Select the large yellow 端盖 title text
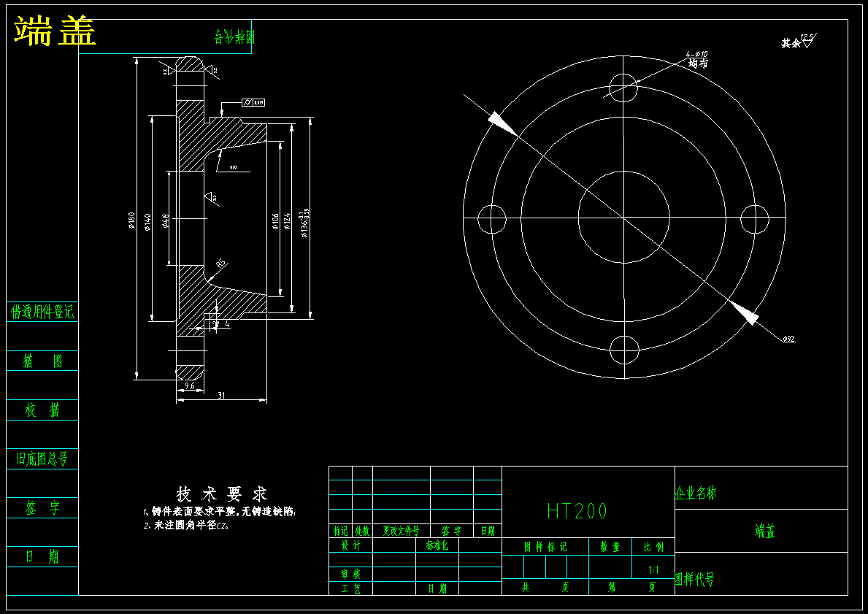 point(55,31)
